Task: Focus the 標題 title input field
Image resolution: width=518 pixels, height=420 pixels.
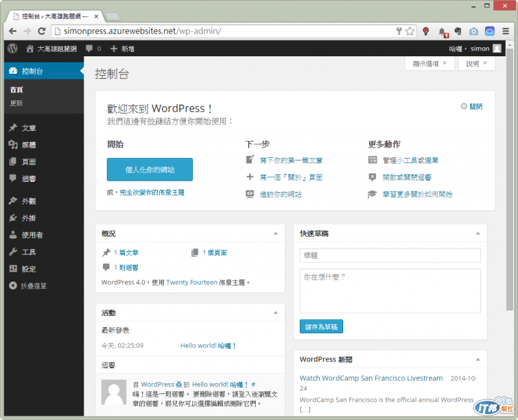Action: click(390, 256)
